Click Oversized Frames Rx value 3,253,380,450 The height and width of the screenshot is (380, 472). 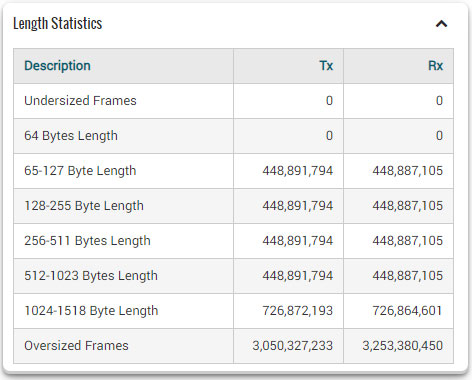pos(403,346)
